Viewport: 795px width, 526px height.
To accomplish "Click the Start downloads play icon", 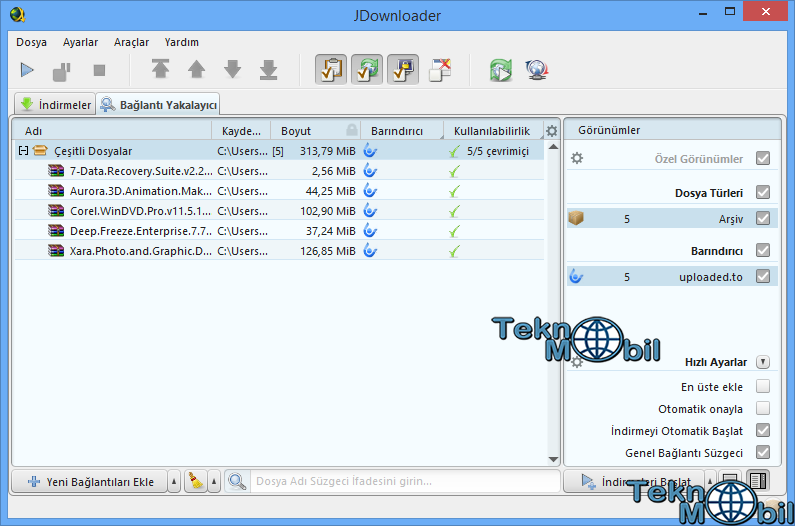I will click(28, 70).
